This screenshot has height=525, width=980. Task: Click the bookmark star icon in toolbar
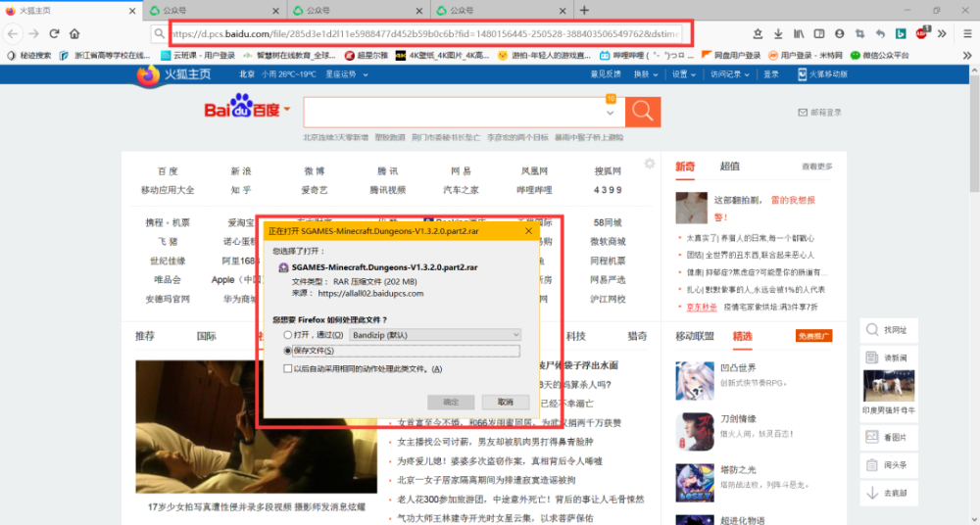758,33
